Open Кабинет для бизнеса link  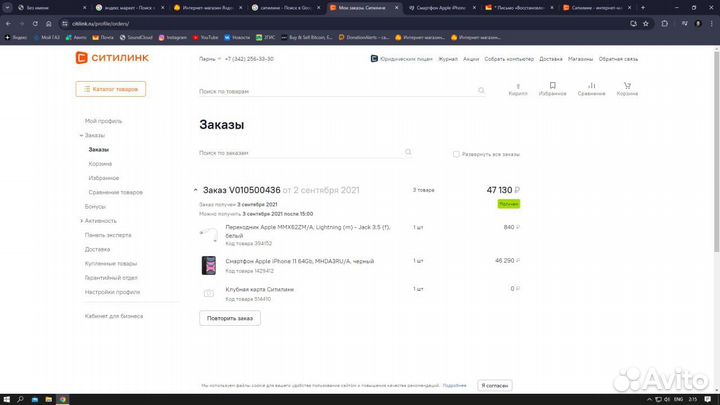point(114,316)
